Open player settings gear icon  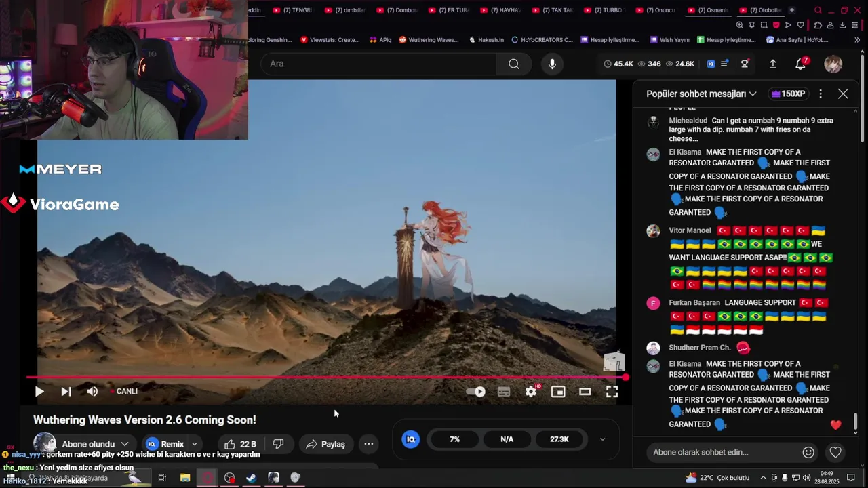pos(531,391)
